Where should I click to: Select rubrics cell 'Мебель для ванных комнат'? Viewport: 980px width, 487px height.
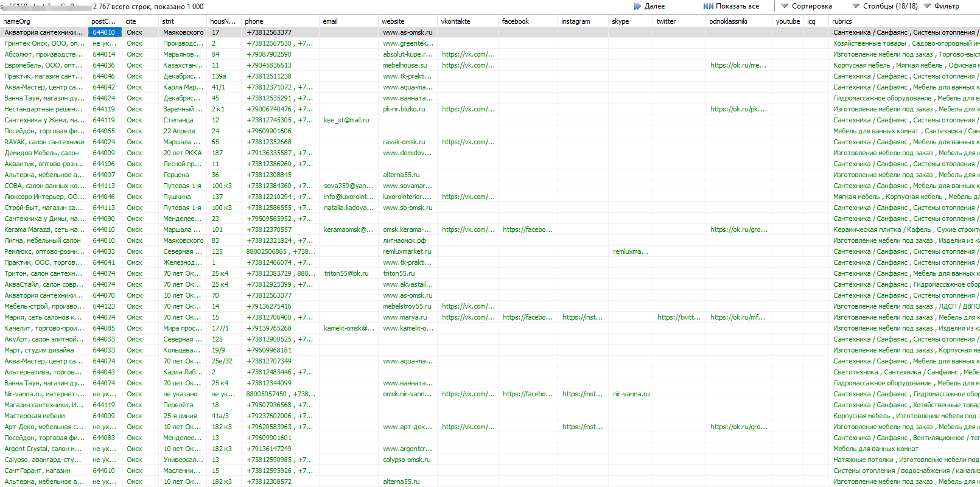coord(905,449)
